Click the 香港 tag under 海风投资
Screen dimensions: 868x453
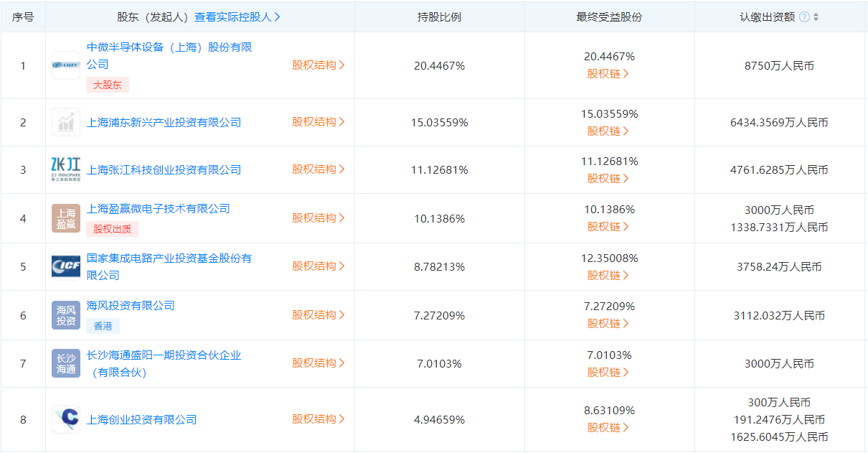pos(103,326)
